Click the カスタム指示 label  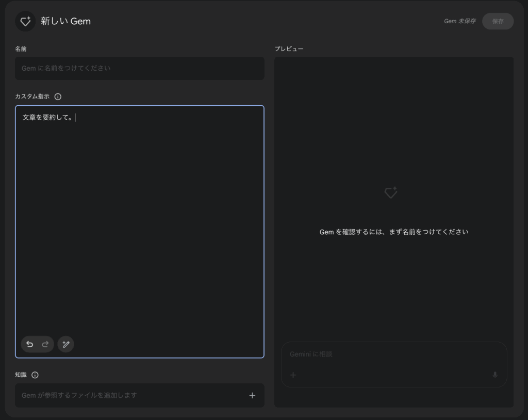32,96
